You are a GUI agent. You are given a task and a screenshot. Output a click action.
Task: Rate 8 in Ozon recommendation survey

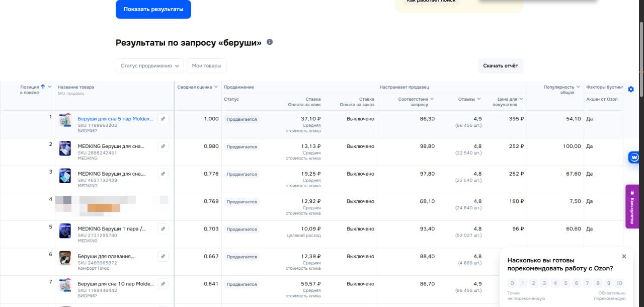coord(598,283)
